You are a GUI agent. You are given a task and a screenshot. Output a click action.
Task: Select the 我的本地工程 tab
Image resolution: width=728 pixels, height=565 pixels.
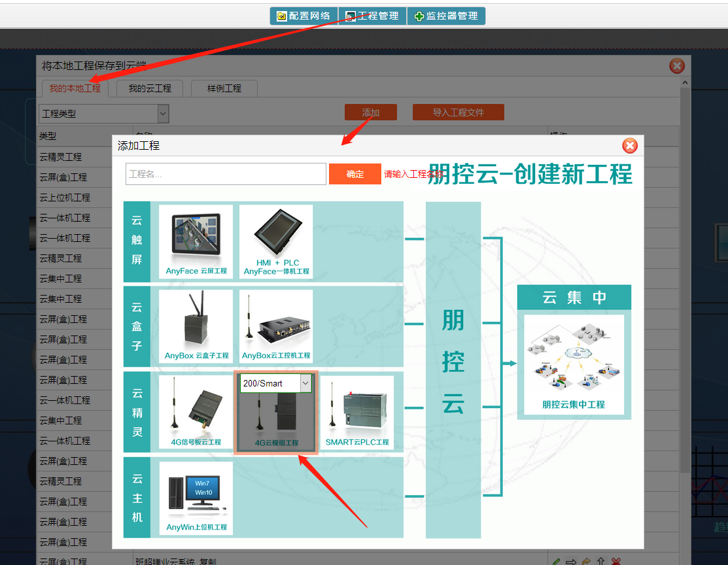(75, 88)
